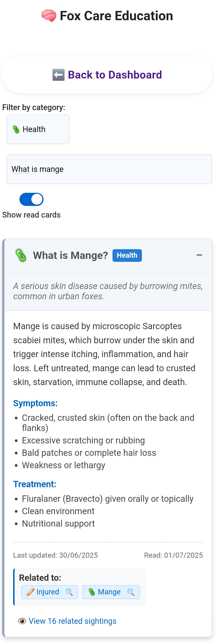Select the Injured related tag

tap(47, 592)
